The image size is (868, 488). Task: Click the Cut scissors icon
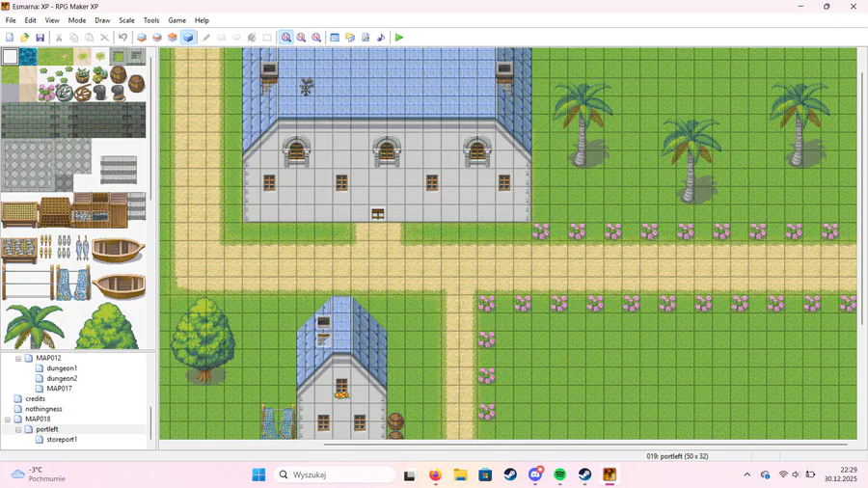click(x=58, y=38)
